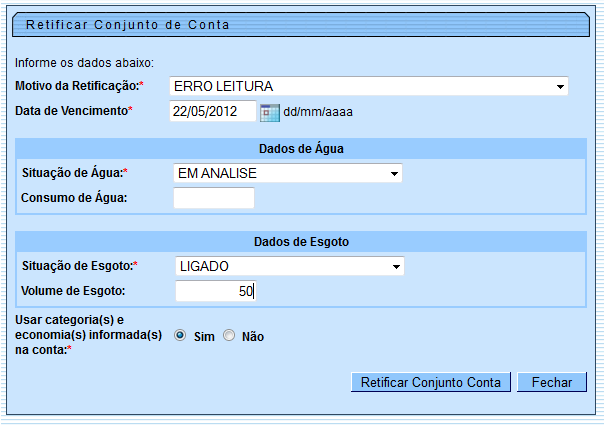Screen dimensions: 604x426
Task: Expand the Situação de Água dropdown
Action: (x=288, y=174)
